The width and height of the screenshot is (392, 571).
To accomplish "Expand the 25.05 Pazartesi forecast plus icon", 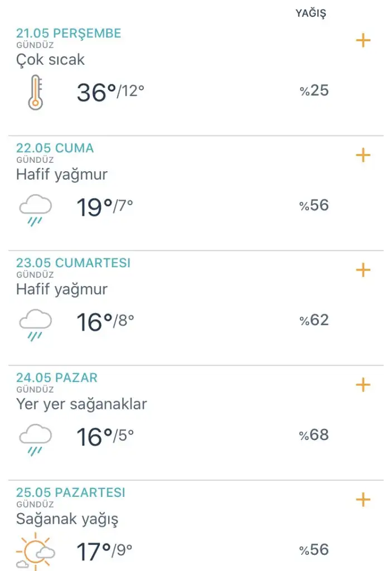I will tap(363, 499).
